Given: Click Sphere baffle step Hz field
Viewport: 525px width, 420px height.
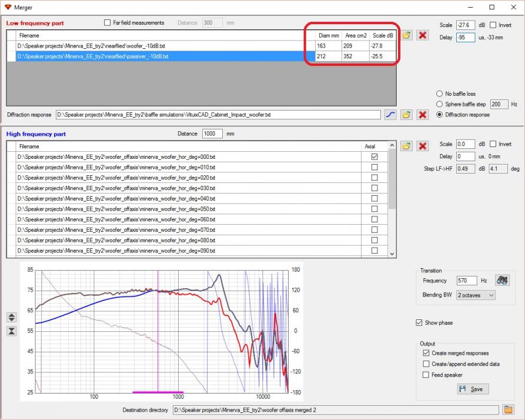Looking at the screenshot, I should (499, 104).
